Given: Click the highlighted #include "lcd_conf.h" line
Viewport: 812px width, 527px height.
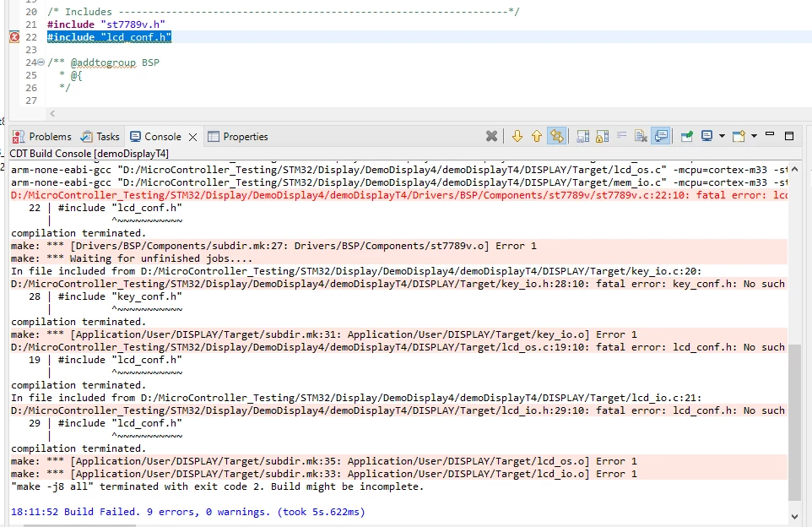Looking at the screenshot, I should (x=109, y=37).
